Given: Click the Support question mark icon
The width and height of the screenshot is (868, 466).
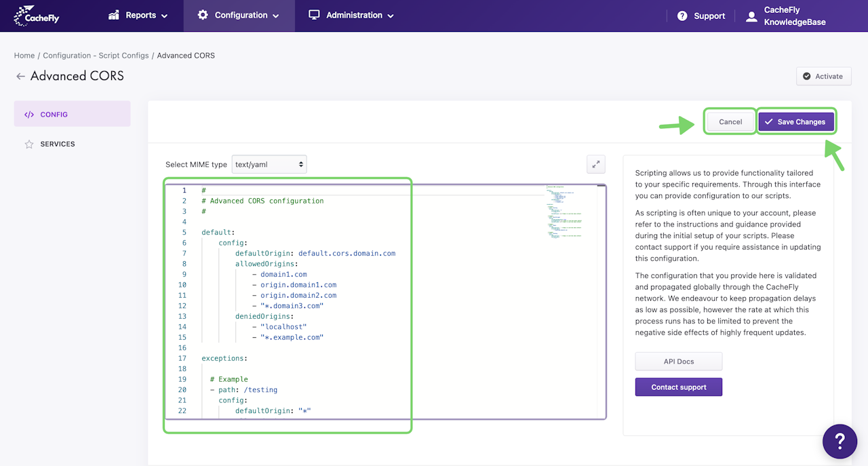Looking at the screenshot, I should (x=682, y=16).
